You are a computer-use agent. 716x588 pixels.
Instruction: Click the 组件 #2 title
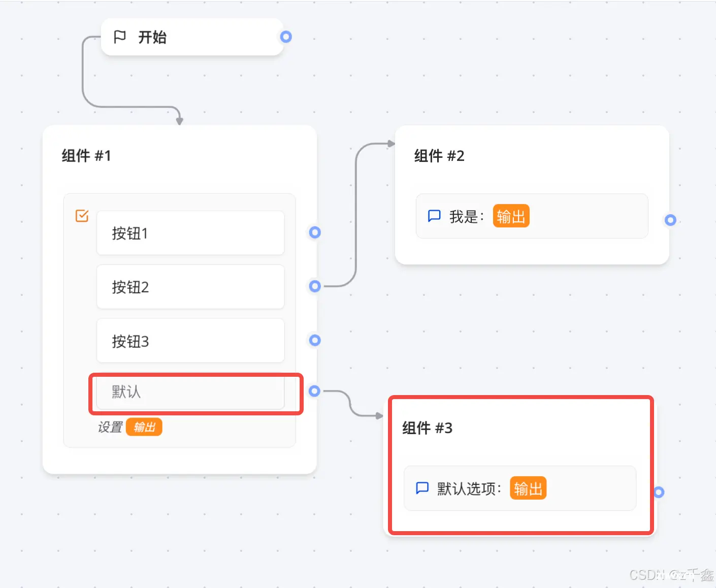[439, 155]
